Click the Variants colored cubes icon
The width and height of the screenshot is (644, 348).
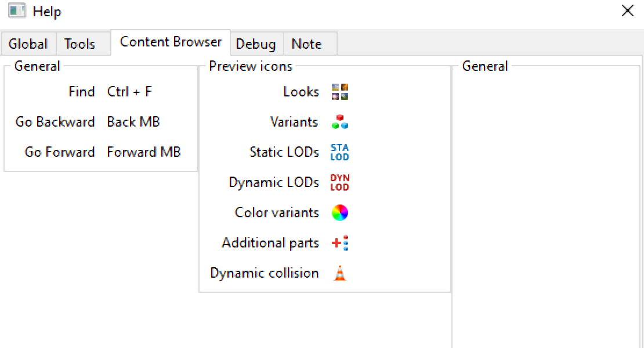click(x=340, y=122)
